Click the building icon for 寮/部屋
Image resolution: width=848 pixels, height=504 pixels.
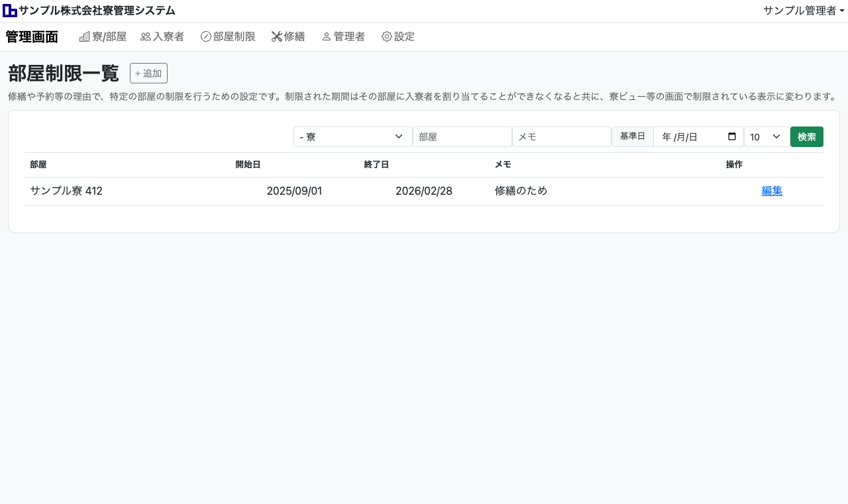pos(84,37)
